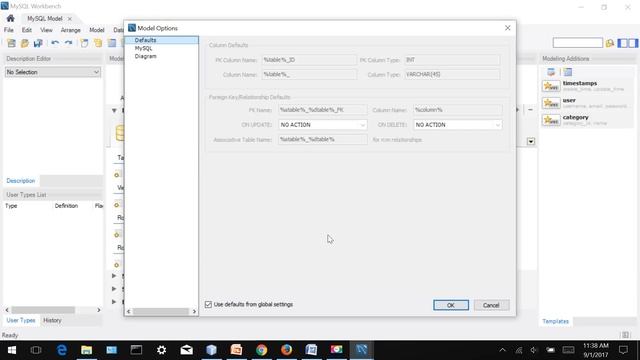
Task: Open Windows Settings gear on the taskbar
Action: click(162, 350)
